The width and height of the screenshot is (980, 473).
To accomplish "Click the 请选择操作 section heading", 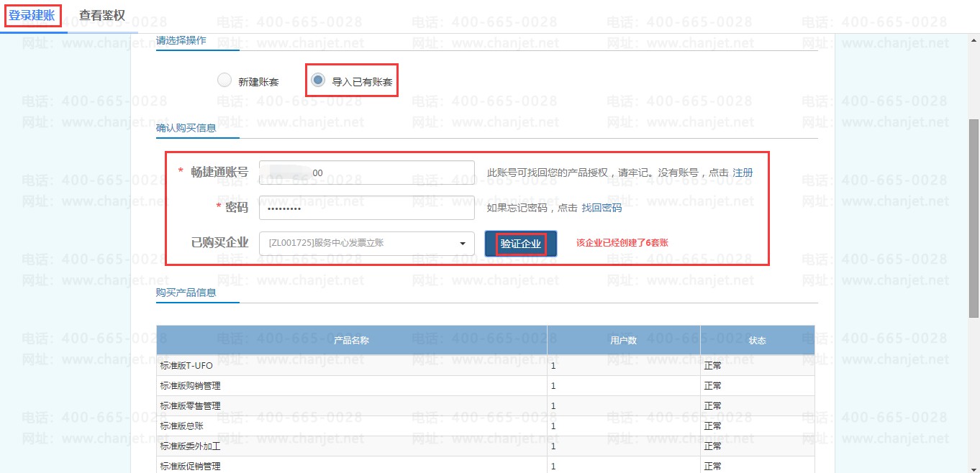I will pos(181,40).
